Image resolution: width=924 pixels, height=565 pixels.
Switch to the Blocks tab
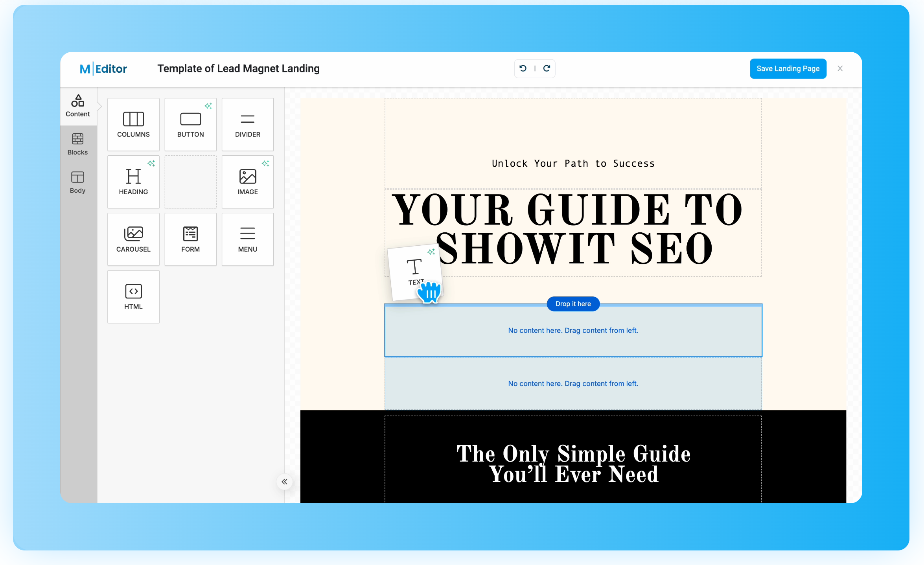click(77, 144)
